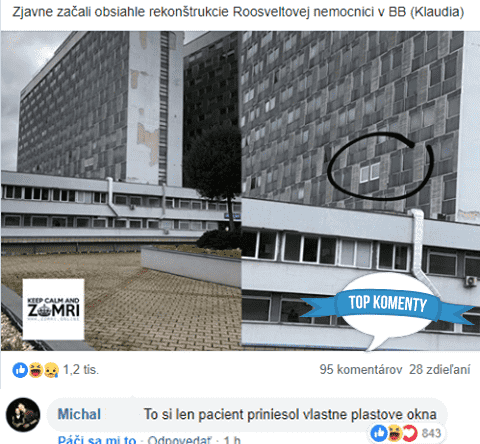Click the Like icon on comment reactions
The height and width of the screenshot is (444, 480).
click(x=379, y=433)
